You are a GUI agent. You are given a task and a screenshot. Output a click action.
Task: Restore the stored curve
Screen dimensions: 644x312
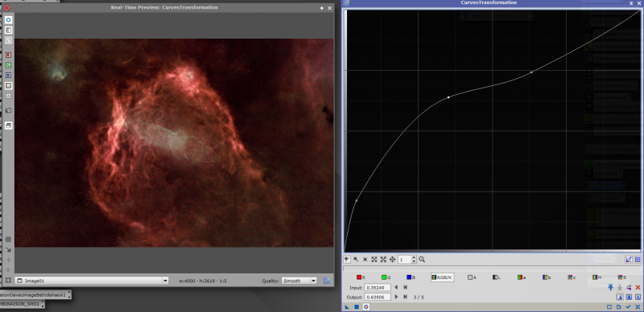coord(620,288)
